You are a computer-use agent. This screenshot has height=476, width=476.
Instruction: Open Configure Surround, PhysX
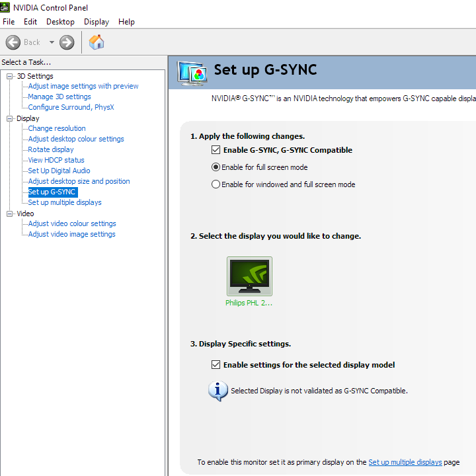click(x=71, y=107)
